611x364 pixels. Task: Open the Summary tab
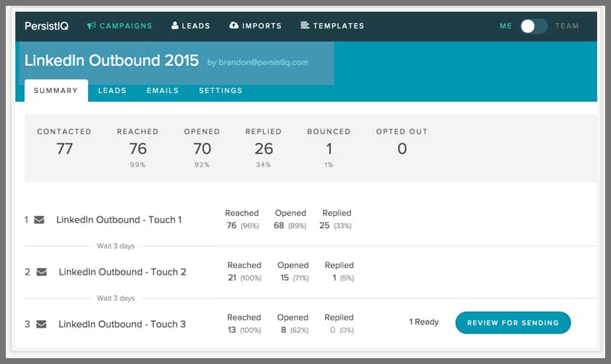click(56, 91)
